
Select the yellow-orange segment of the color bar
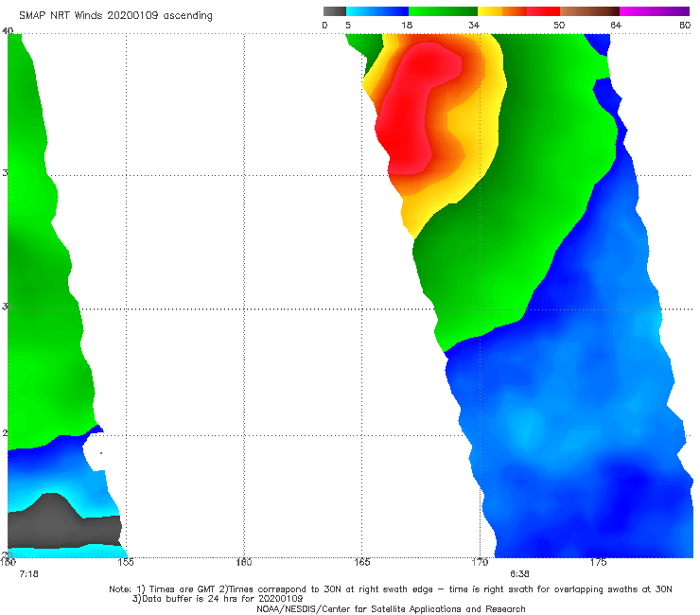[502, 11]
